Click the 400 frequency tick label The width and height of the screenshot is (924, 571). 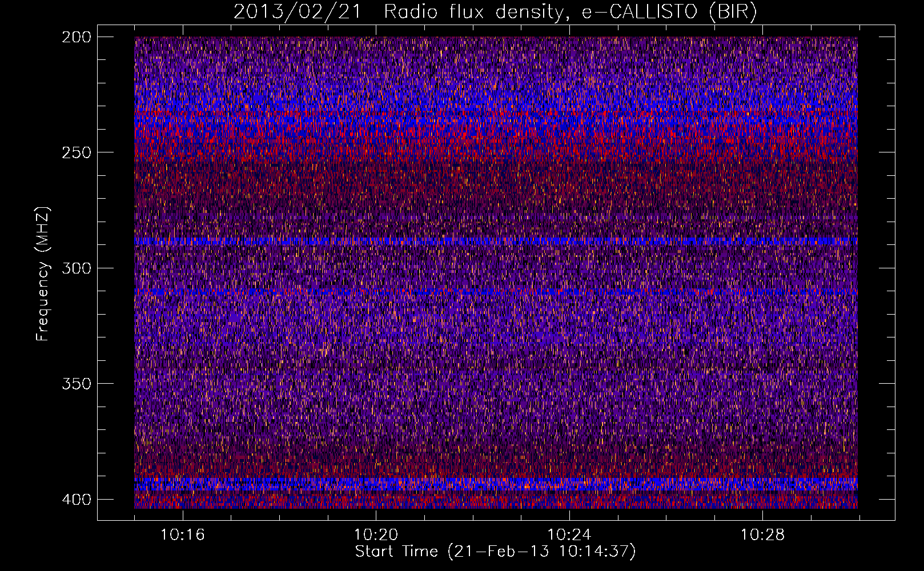[x=76, y=499]
